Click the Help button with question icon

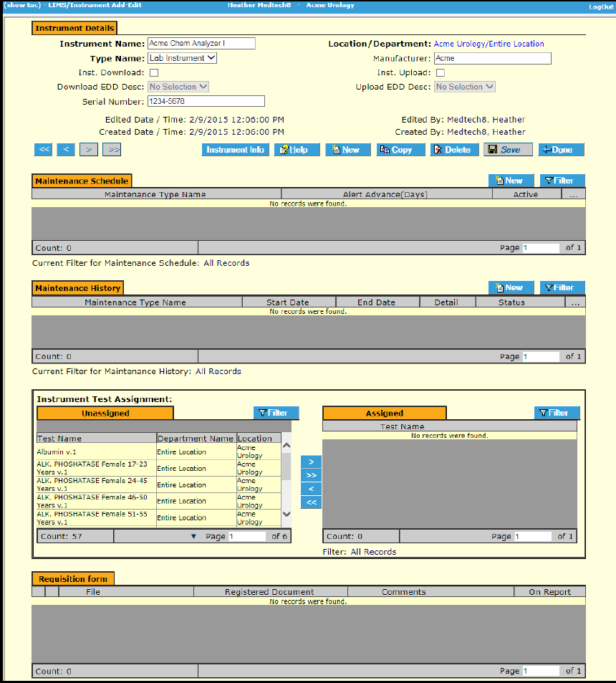pos(297,150)
